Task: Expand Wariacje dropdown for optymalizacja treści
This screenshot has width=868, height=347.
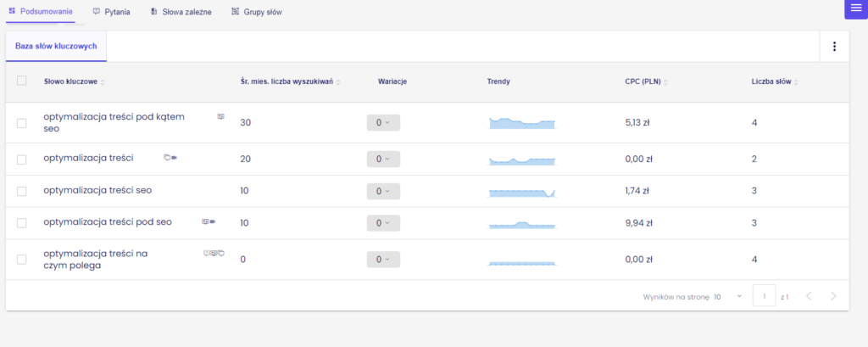Action: point(383,159)
